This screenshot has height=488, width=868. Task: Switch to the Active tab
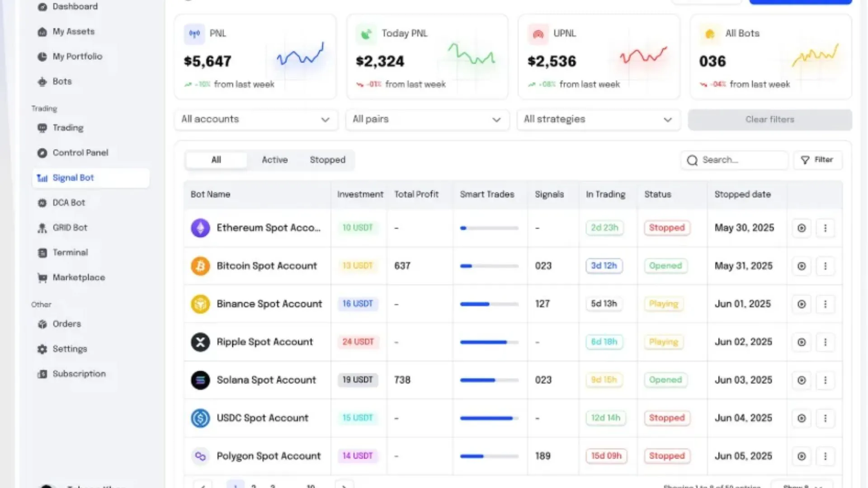(x=274, y=160)
